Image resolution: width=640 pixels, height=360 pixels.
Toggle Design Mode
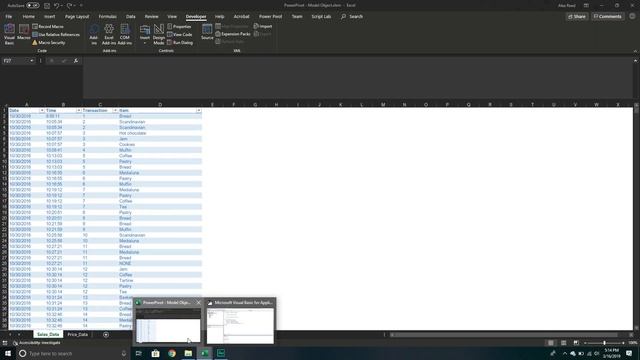(x=159, y=34)
